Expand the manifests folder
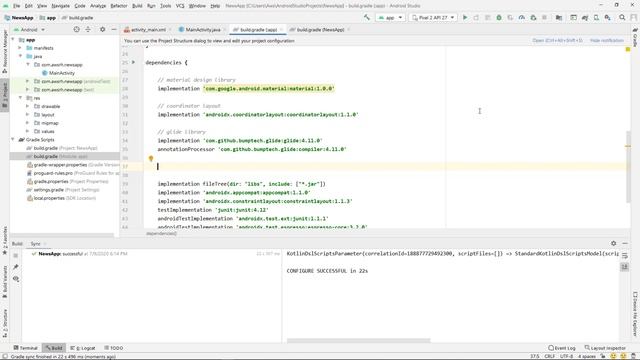This screenshot has height=360, width=640. point(20,48)
